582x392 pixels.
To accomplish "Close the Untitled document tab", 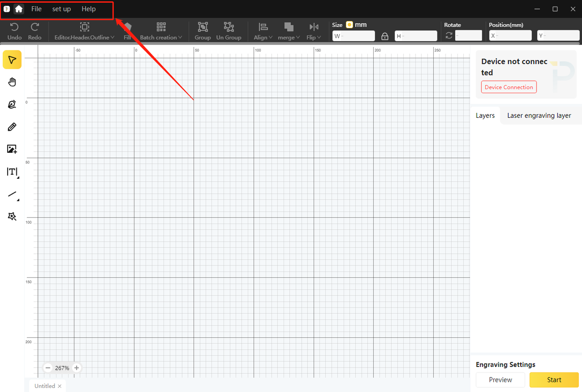I will click(60, 386).
